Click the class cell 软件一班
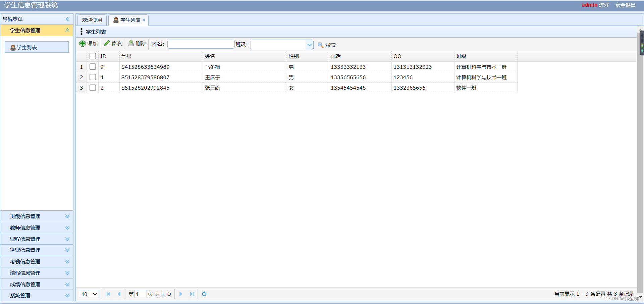 (466, 88)
